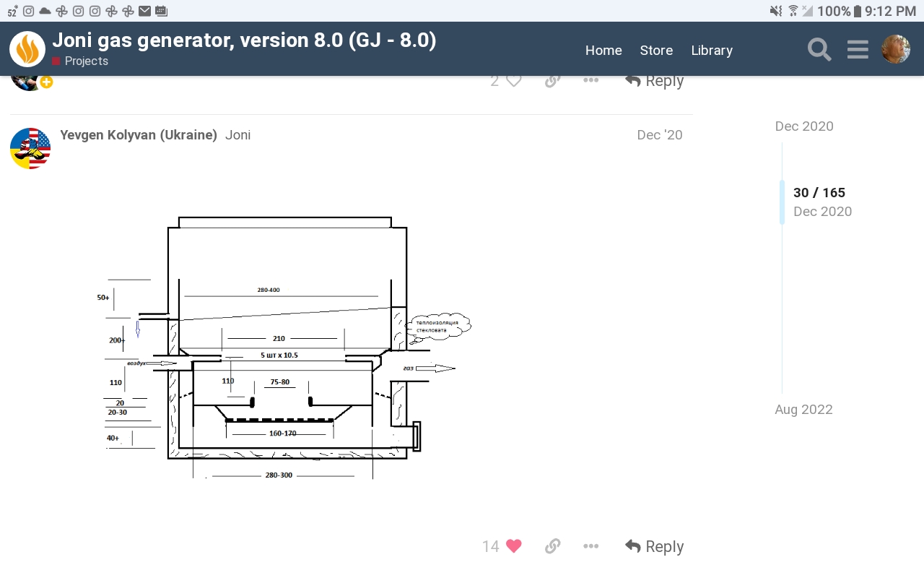This screenshot has width=924, height=578.
Task: Tap the mail notification status icon
Action: click(x=145, y=11)
